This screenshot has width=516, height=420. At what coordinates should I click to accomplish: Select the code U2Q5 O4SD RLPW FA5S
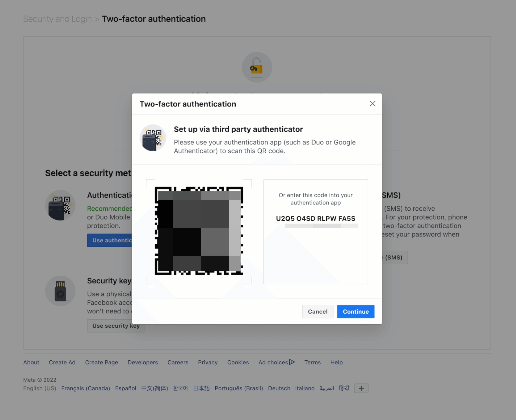(x=316, y=219)
